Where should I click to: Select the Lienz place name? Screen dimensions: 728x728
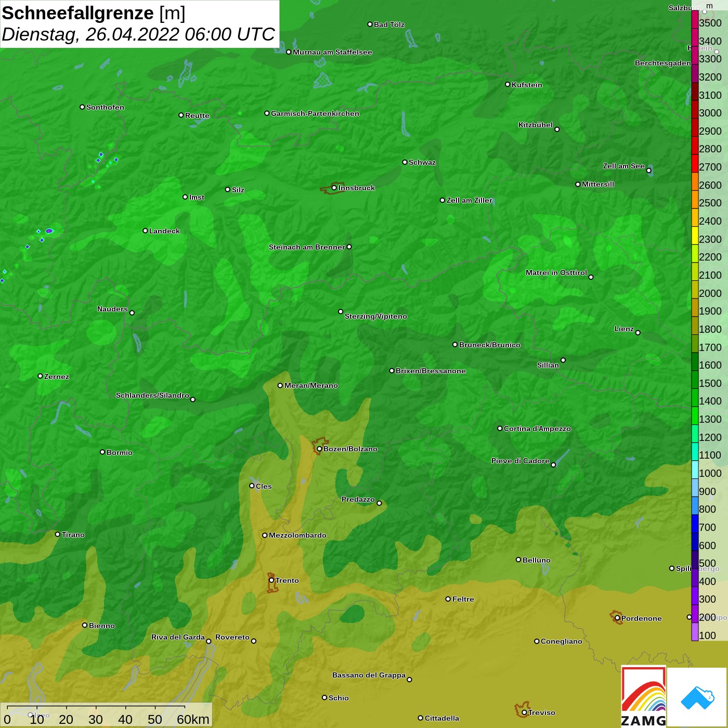coord(624,329)
